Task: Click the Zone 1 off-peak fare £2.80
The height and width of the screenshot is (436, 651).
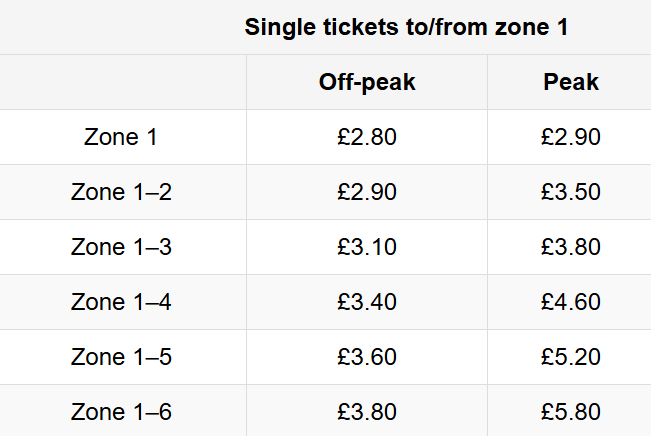Action: (367, 137)
